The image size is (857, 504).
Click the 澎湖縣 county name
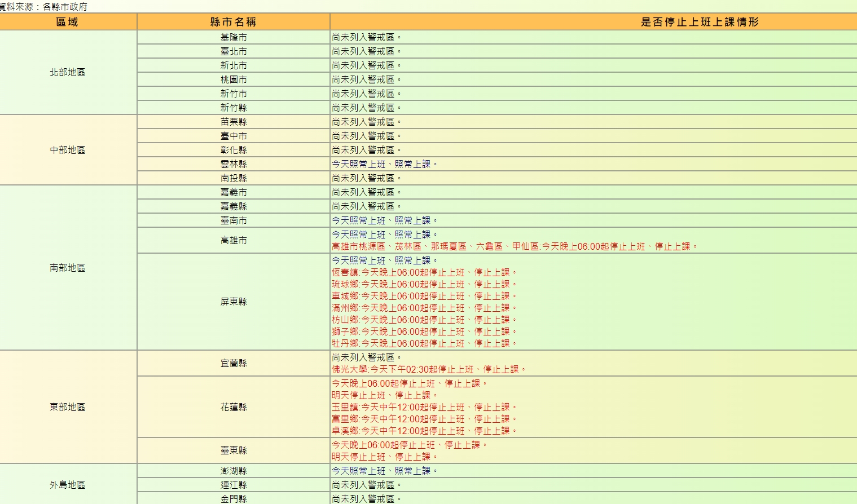[234, 471]
